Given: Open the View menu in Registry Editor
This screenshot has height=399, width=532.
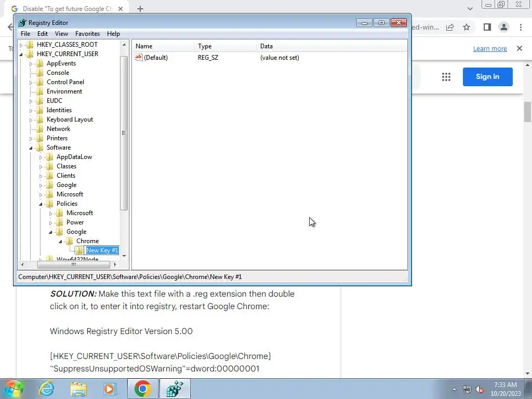Looking at the screenshot, I should [61, 34].
